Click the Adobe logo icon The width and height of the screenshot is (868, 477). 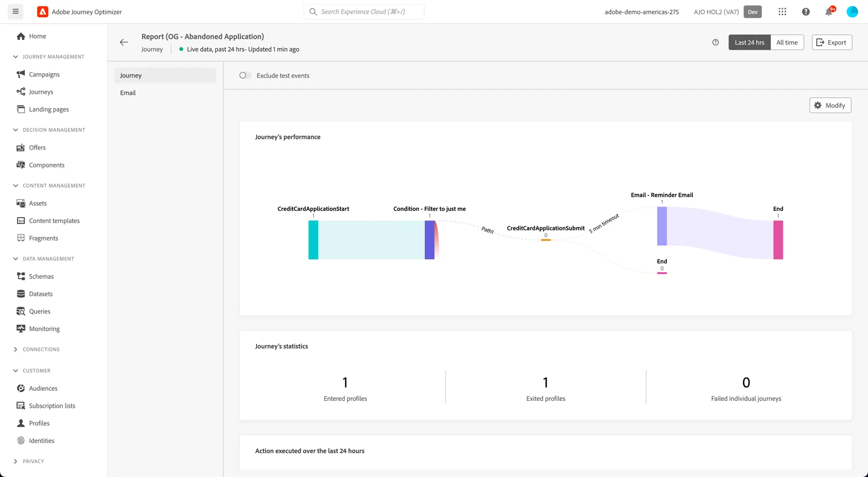click(x=43, y=12)
